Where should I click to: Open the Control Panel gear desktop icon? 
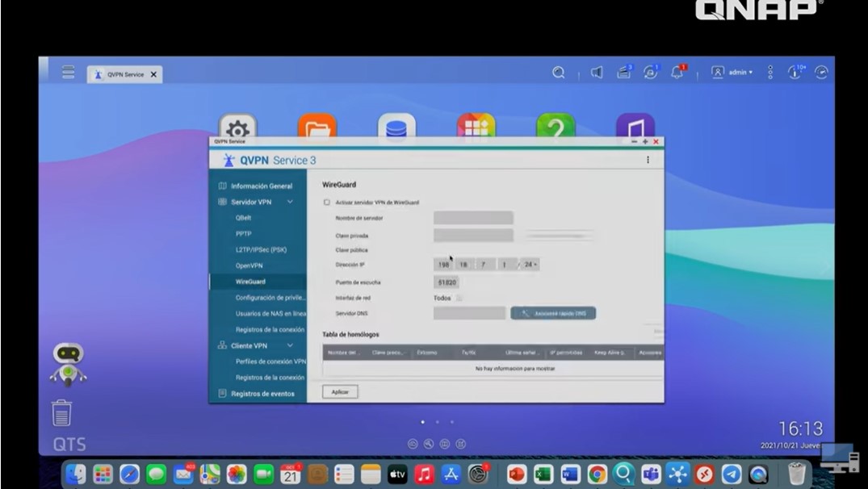tap(237, 126)
